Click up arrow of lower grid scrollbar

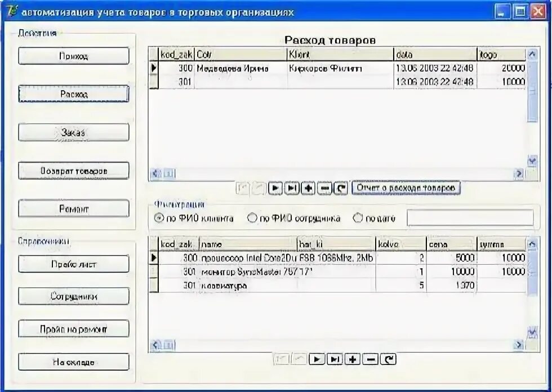[x=532, y=244]
